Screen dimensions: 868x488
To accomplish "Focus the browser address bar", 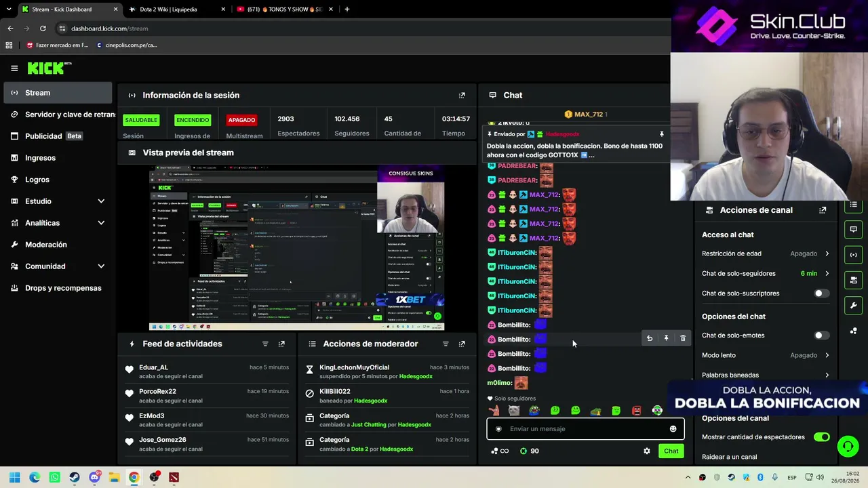I will (x=359, y=28).
